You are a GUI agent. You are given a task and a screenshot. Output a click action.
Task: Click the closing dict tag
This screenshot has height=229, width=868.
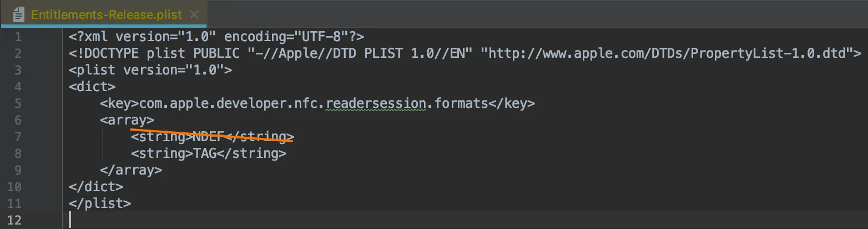pos(96,187)
